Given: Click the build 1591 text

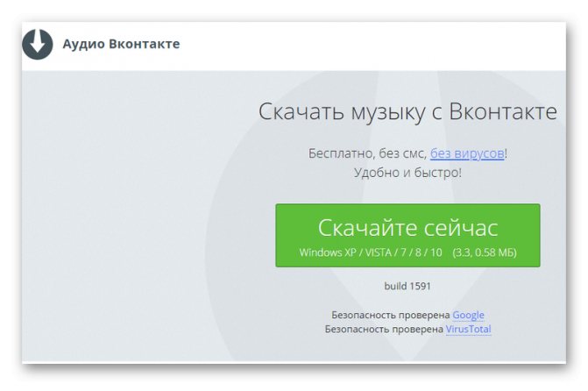Looking at the screenshot, I should pyautogui.click(x=407, y=286).
